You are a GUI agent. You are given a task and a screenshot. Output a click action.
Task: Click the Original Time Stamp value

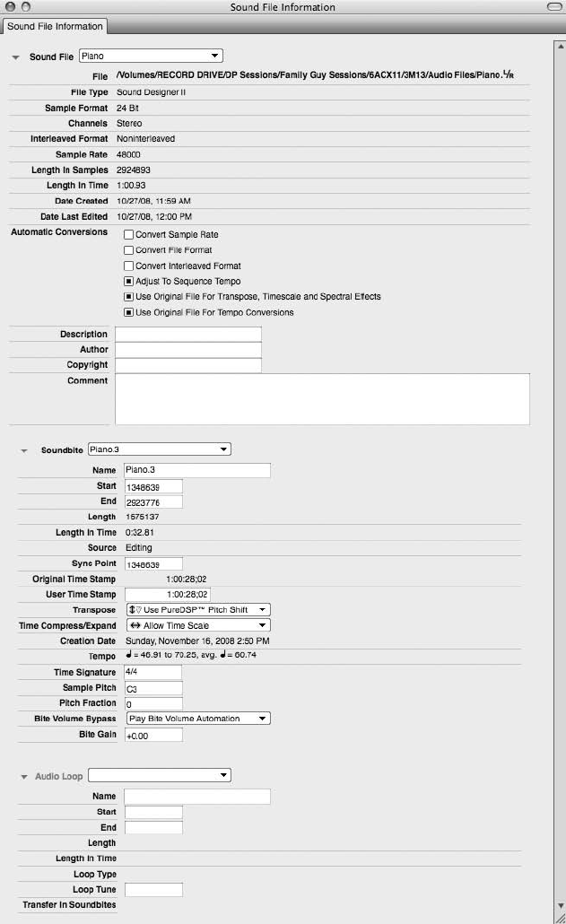click(x=186, y=580)
